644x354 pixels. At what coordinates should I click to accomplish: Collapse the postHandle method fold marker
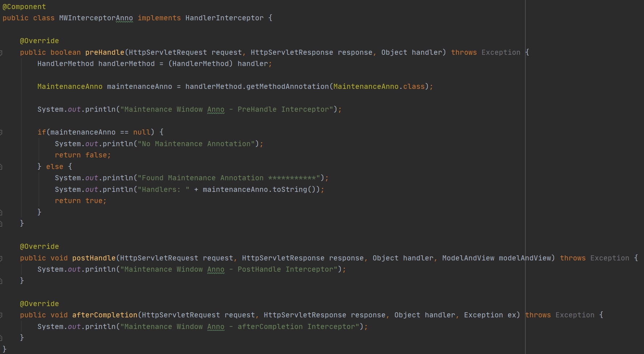pos(1,259)
